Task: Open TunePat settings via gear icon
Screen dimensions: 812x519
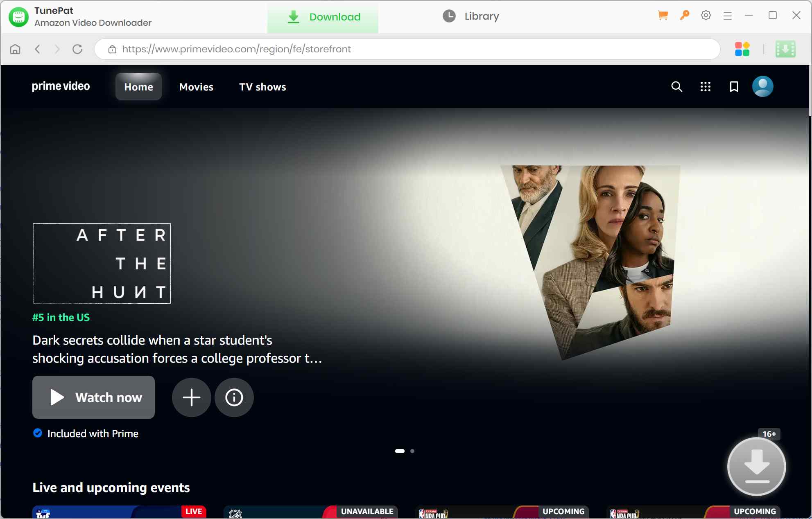Action: pos(706,15)
